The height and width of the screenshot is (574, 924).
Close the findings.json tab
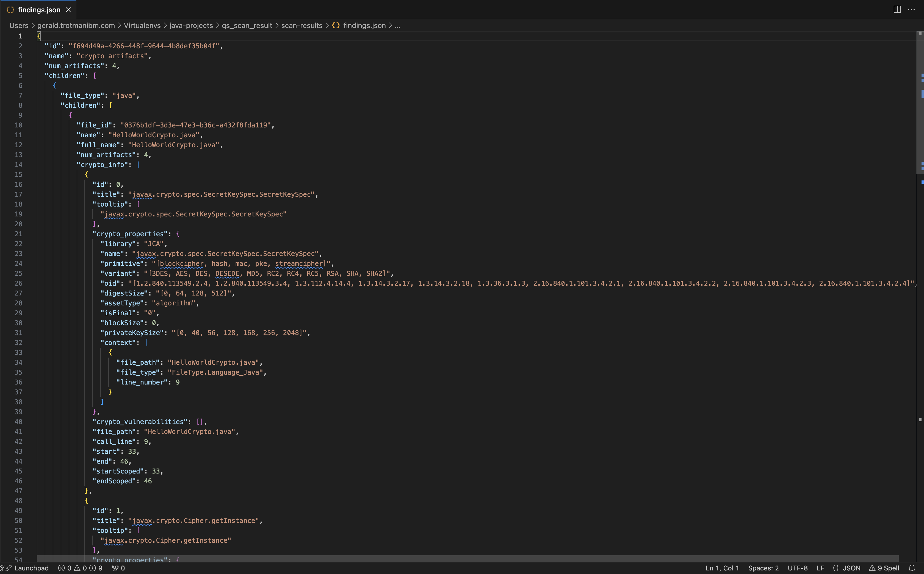click(x=68, y=10)
